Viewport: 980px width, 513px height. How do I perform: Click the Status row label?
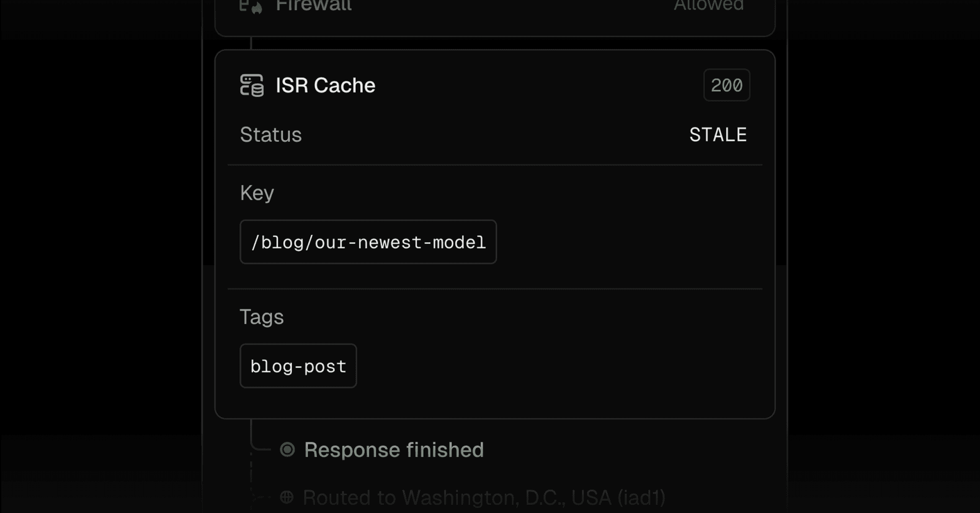(271, 135)
